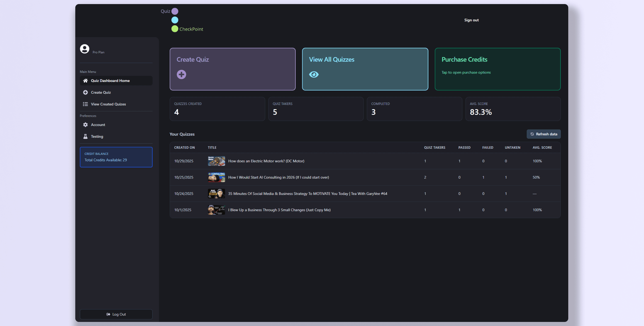Click the GaryVee quiz thumbnail
Viewport: 644px width, 326px height.
click(x=216, y=194)
